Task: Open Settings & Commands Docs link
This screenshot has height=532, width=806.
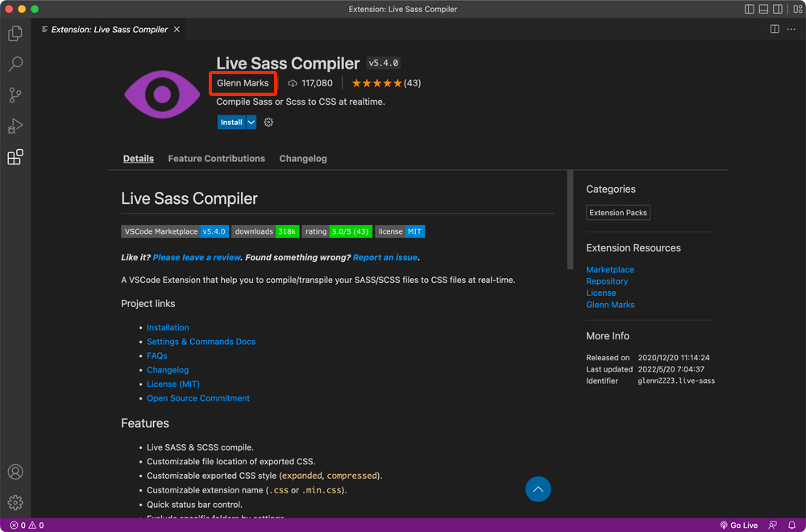Action: pos(201,341)
